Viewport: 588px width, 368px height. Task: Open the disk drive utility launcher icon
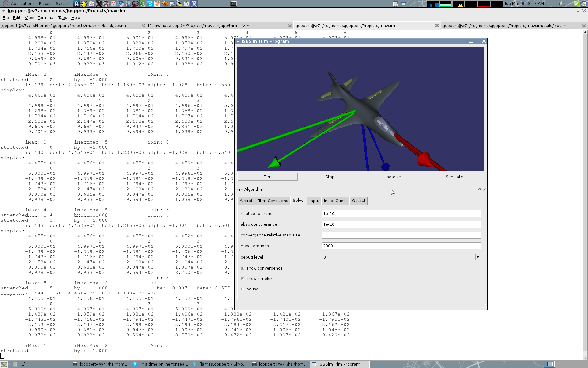click(x=172, y=4)
